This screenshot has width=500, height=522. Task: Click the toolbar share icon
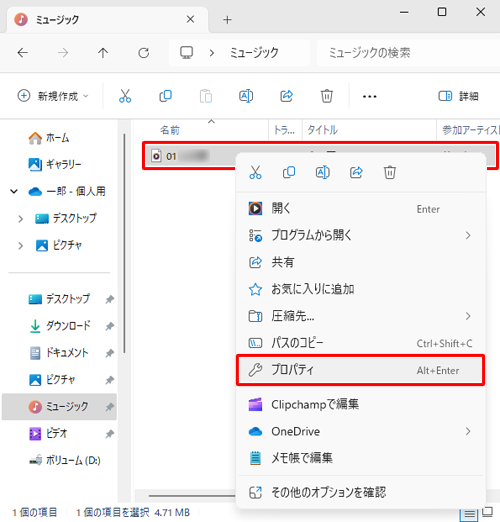286,96
